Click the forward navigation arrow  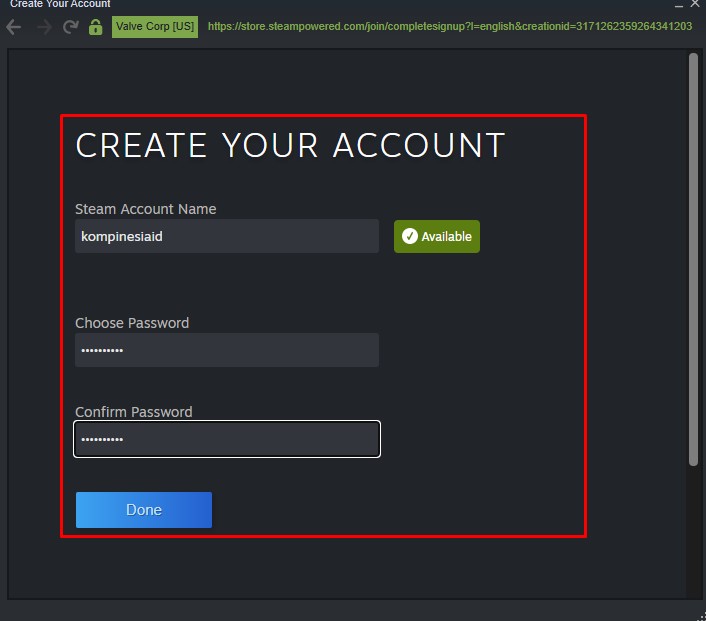[44, 27]
